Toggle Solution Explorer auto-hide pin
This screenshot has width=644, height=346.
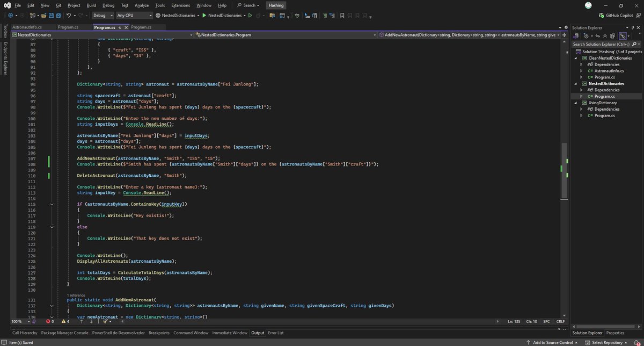coord(634,27)
